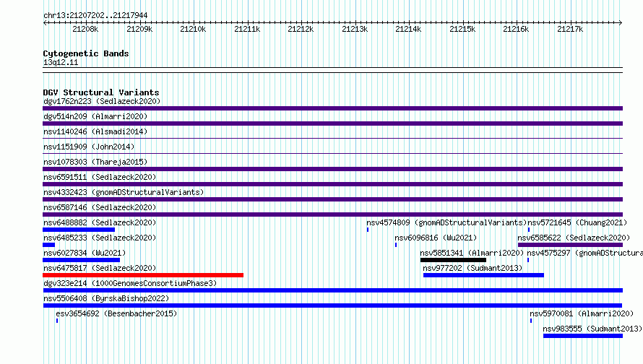Select nsv4574809 (gnomADStructuralVariants) label
643x364 pixels.
(446, 222)
